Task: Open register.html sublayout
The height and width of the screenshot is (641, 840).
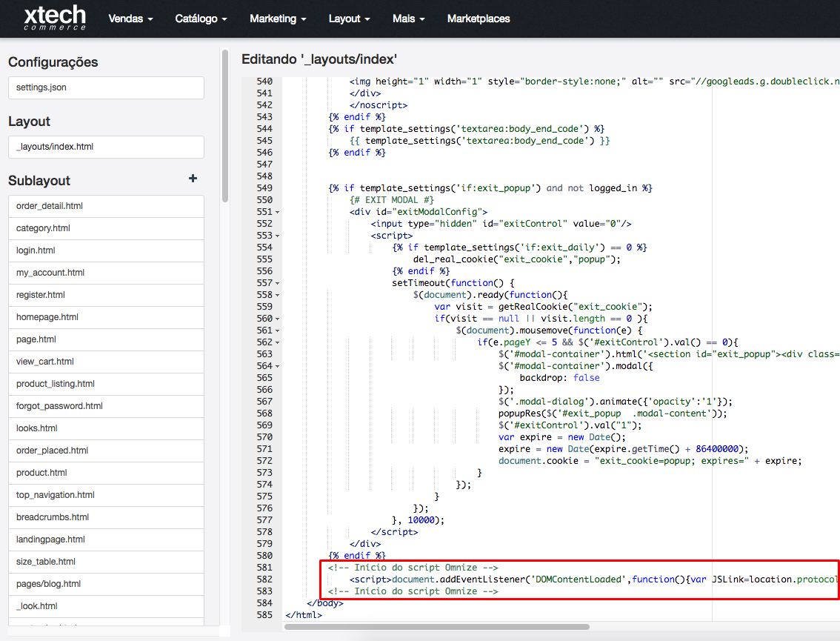Action: click(x=106, y=296)
